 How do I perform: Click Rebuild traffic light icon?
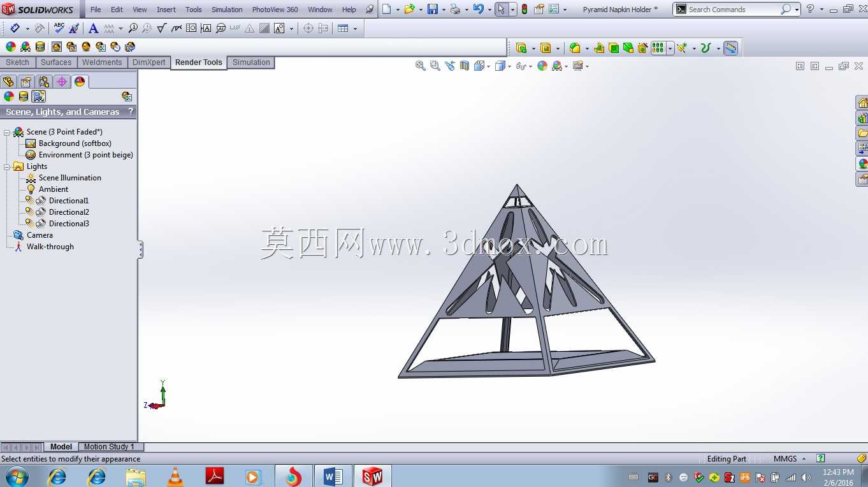[x=524, y=9]
